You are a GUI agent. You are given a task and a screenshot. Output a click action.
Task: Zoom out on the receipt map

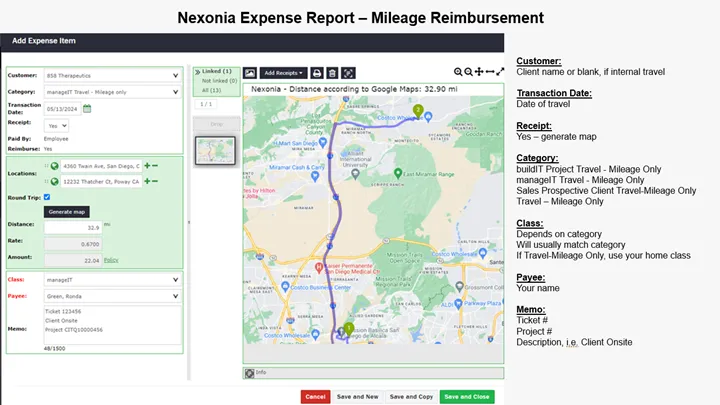(468, 72)
